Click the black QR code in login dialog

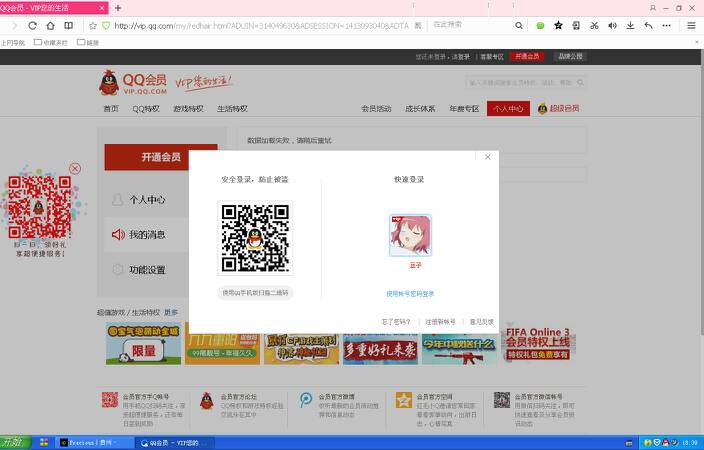tap(255, 238)
